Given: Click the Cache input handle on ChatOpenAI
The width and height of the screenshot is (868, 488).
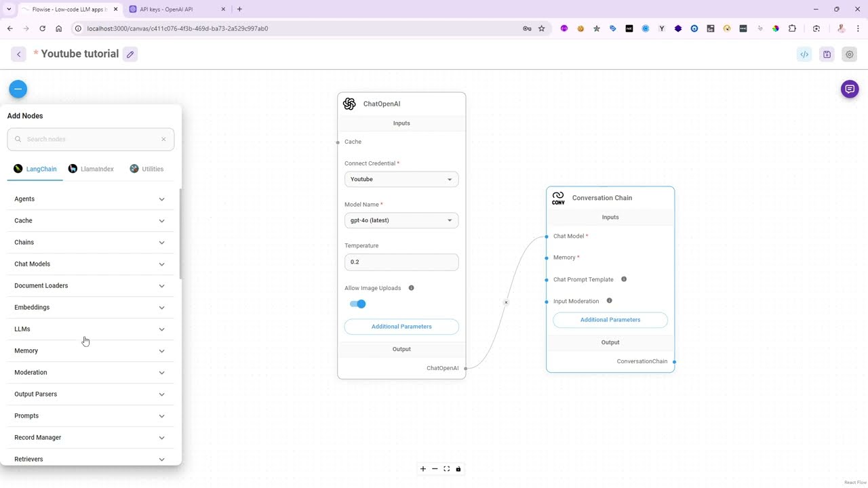Looking at the screenshot, I should 338,142.
